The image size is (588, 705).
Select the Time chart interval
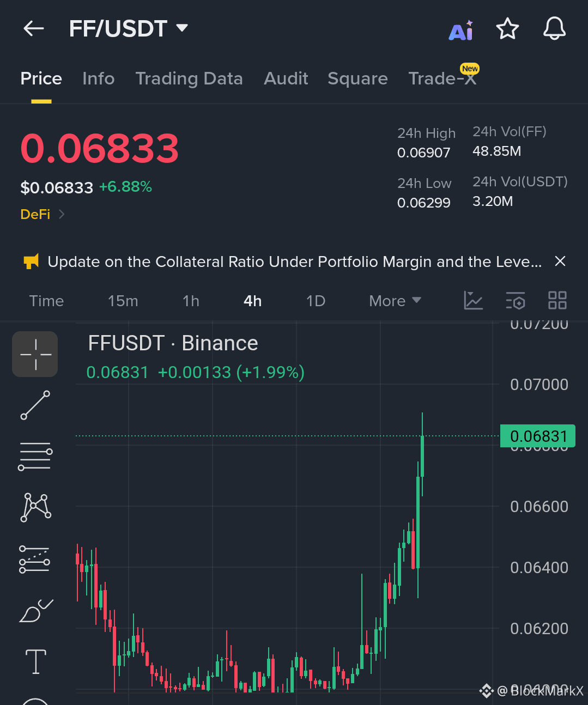46,301
